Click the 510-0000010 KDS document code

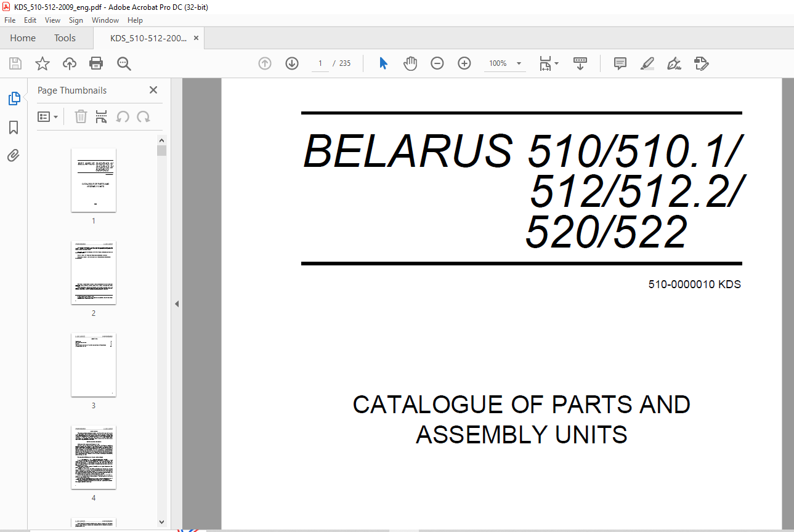tap(695, 284)
